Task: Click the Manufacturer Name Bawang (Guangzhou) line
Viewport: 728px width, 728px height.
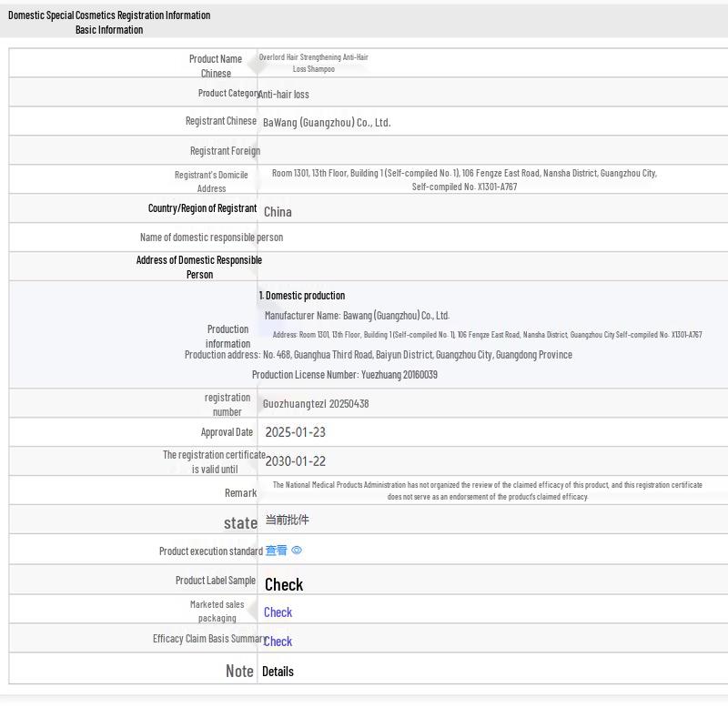Action: click(x=357, y=316)
